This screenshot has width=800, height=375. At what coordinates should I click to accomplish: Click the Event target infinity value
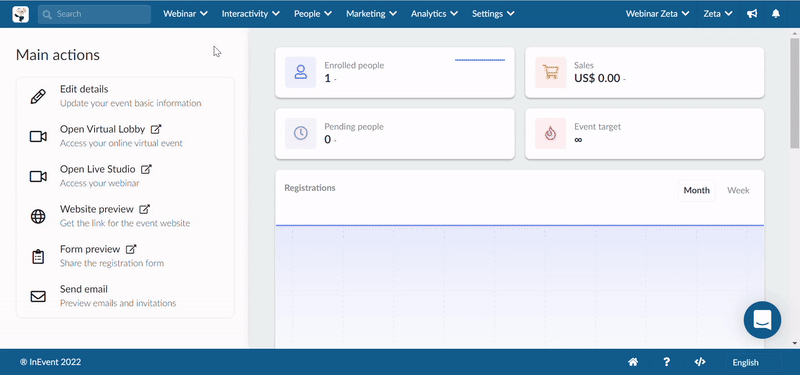pyautogui.click(x=578, y=140)
